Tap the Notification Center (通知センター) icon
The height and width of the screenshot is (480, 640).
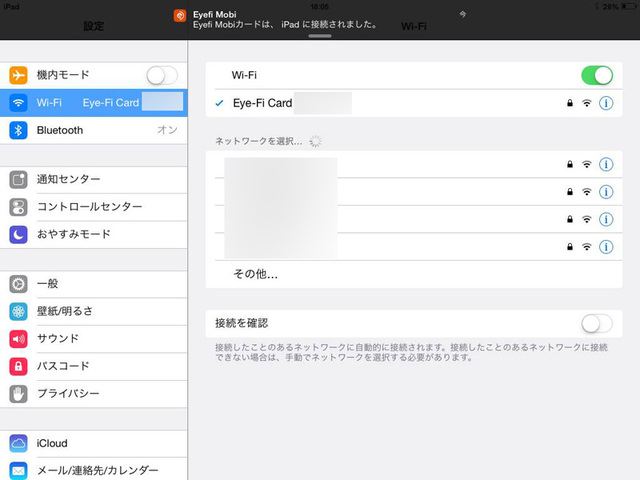pos(19,180)
